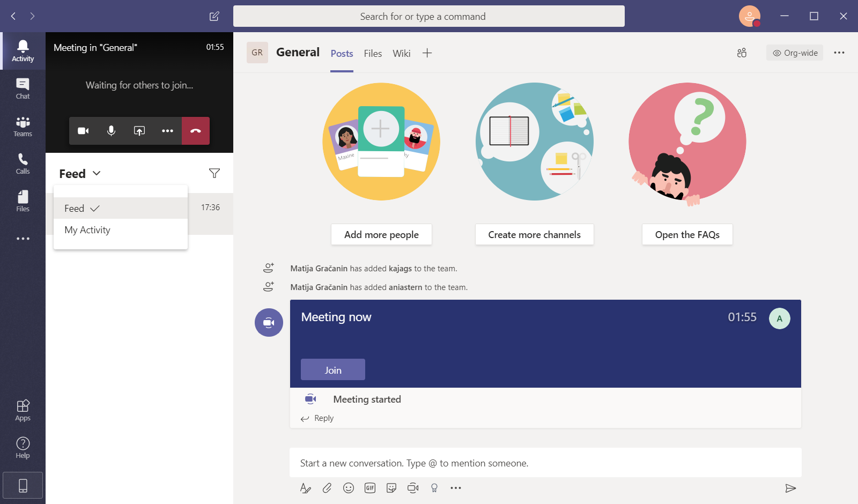Image resolution: width=858 pixels, height=504 pixels.
Task: Switch to the Wiki tab
Action: click(401, 54)
